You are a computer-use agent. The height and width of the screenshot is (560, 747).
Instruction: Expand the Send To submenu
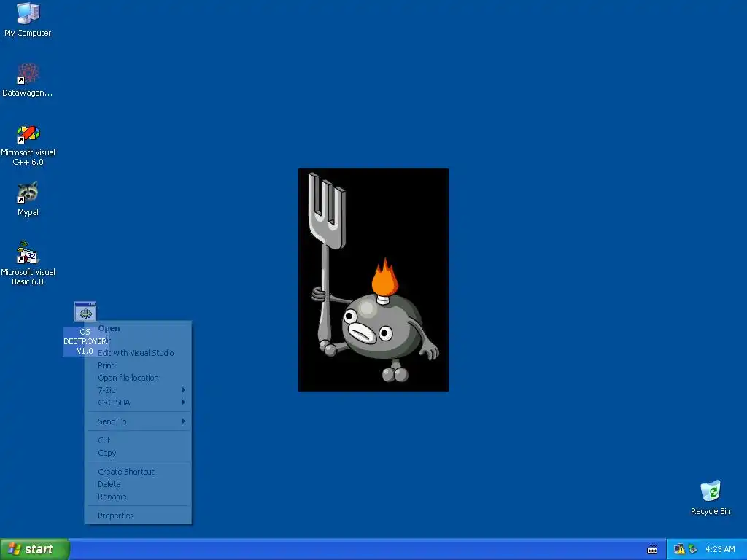[x=138, y=421]
